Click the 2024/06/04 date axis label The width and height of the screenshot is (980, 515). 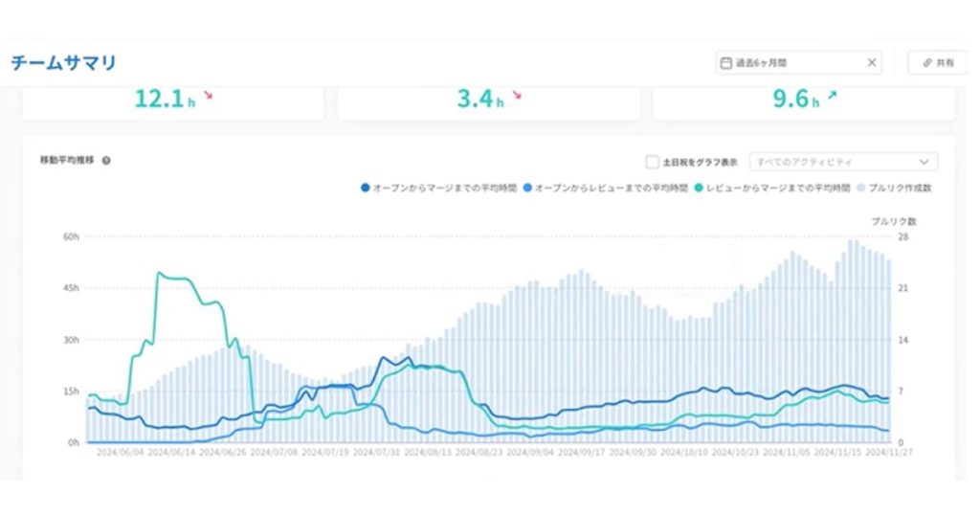(120, 452)
